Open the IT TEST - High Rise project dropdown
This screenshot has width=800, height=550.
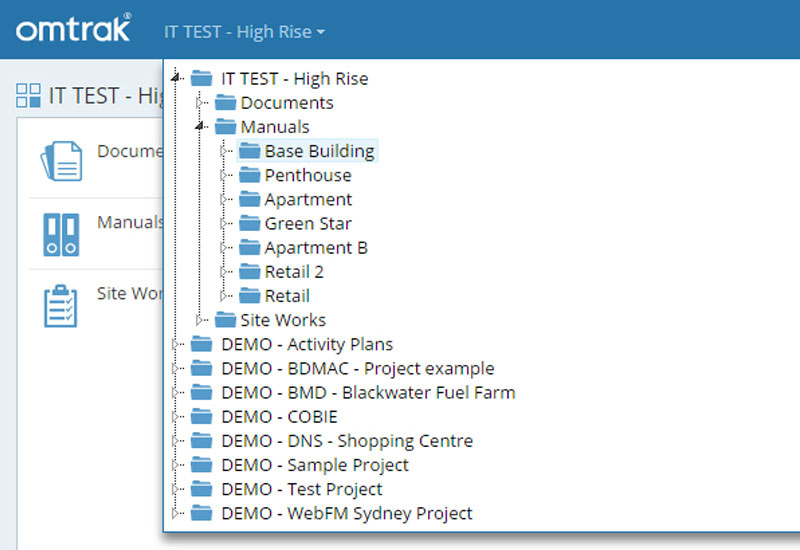pyautogui.click(x=244, y=32)
